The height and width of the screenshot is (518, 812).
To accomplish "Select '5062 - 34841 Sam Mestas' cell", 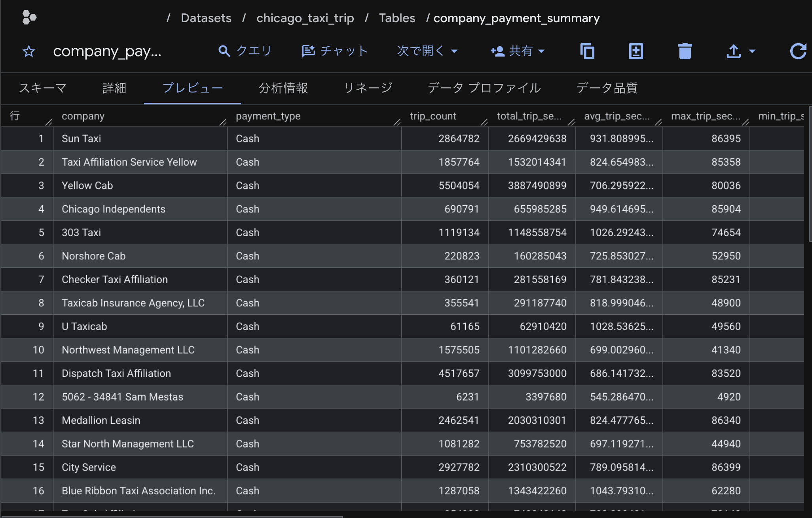I will [140, 397].
